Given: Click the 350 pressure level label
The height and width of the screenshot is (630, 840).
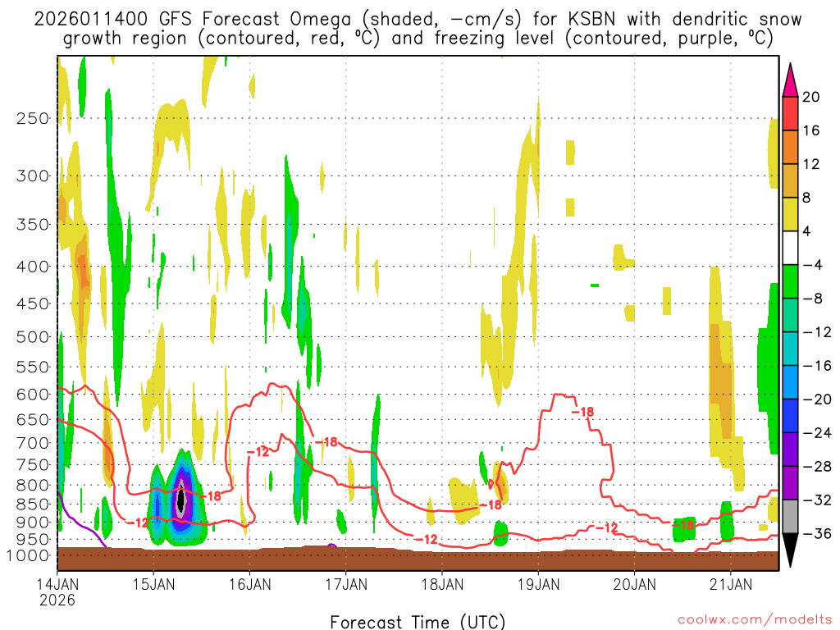Looking at the screenshot, I should [33, 225].
